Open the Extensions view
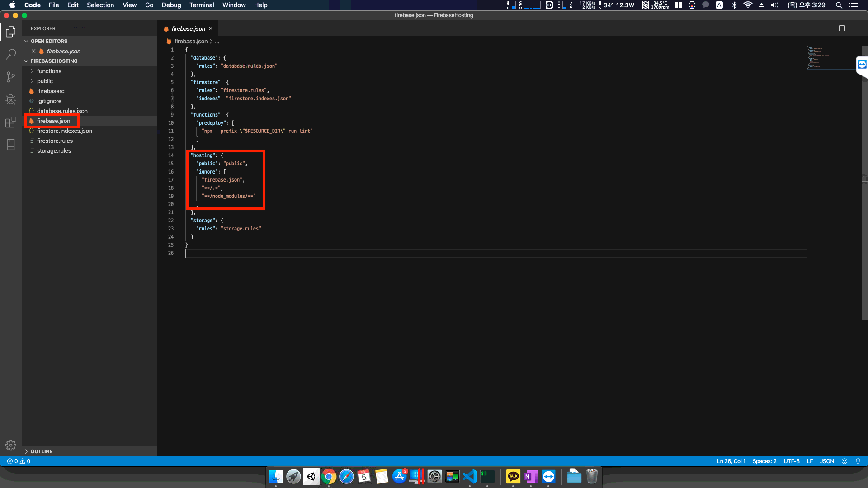The image size is (868, 488). pos(11,122)
